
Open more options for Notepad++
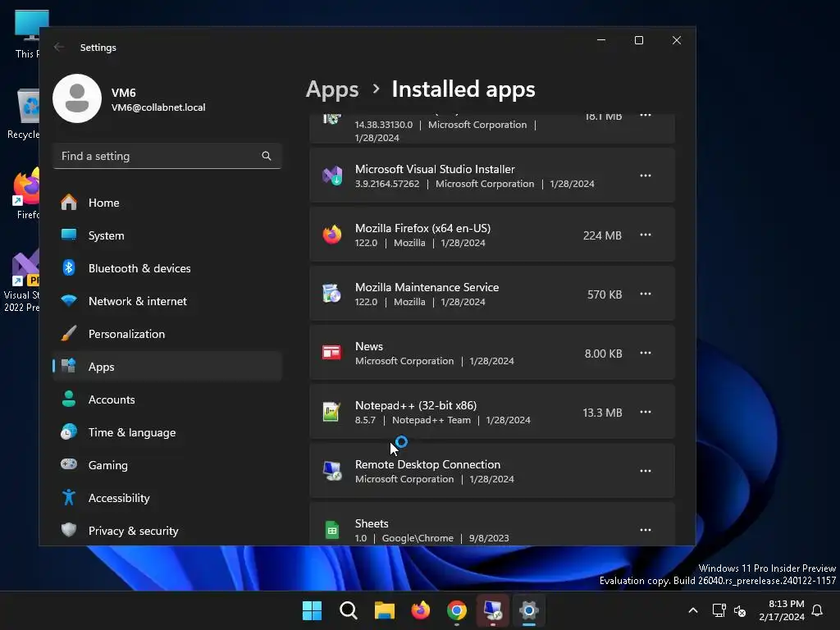click(x=646, y=412)
